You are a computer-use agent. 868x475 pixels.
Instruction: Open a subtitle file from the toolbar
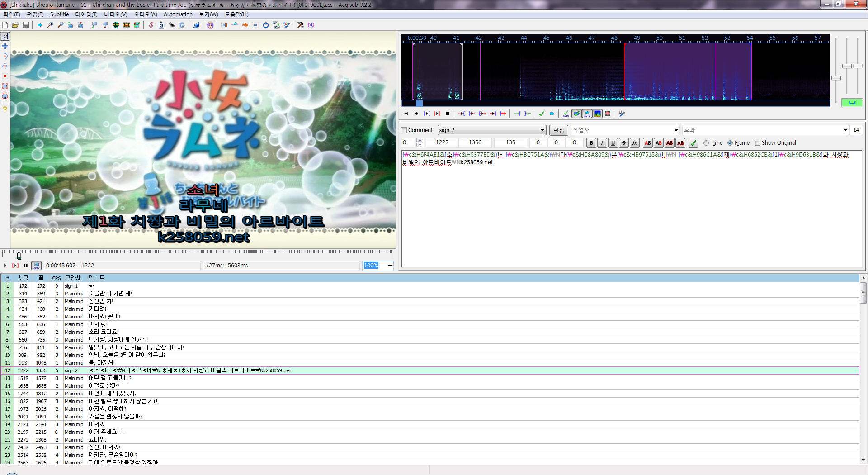(x=15, y=25)
